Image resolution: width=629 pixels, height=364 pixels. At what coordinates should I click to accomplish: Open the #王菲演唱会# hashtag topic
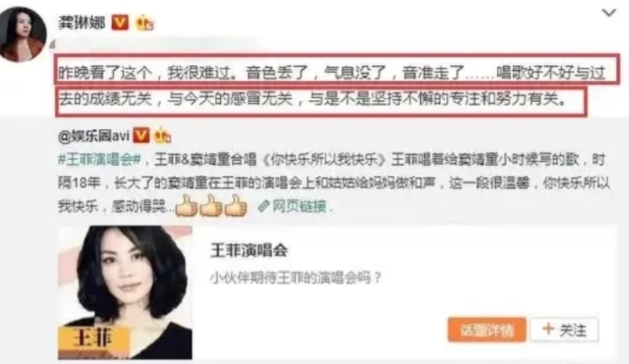[x=99, y=160]
